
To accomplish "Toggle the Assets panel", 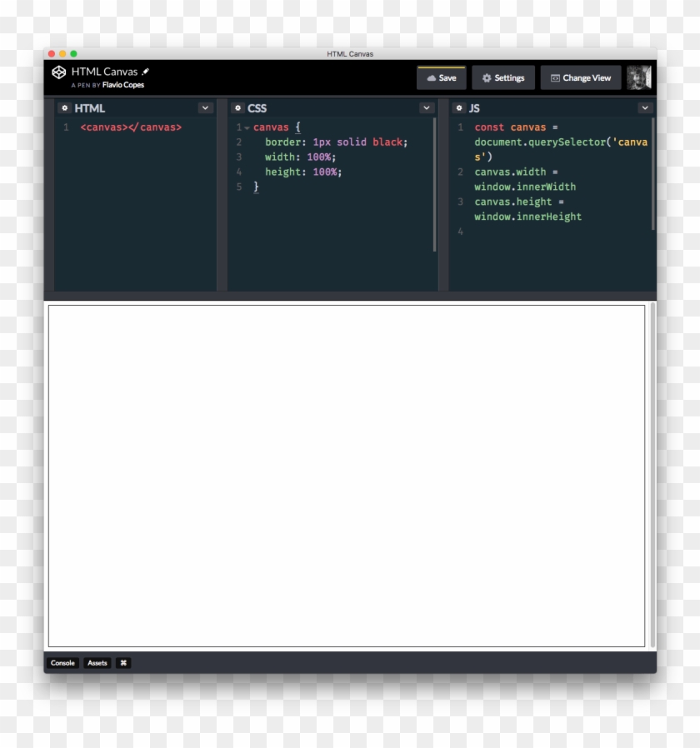I will (97, 663).
